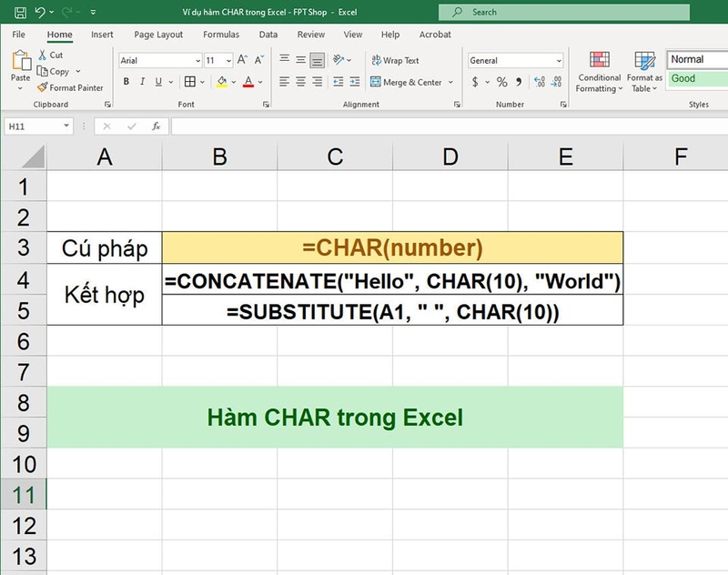Switch to the Formulas ribbon tab
This screenshot has width=728, height=575.
221,35
